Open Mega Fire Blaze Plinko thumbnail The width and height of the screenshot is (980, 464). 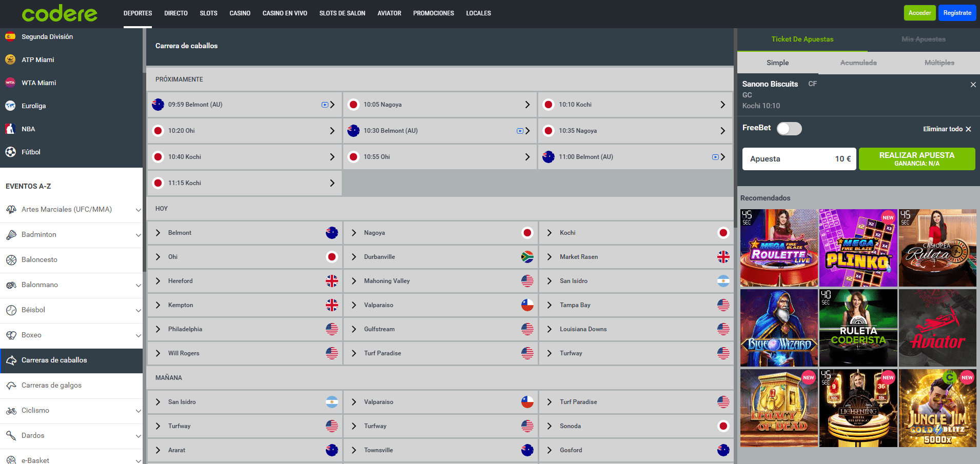click(858, 248)
